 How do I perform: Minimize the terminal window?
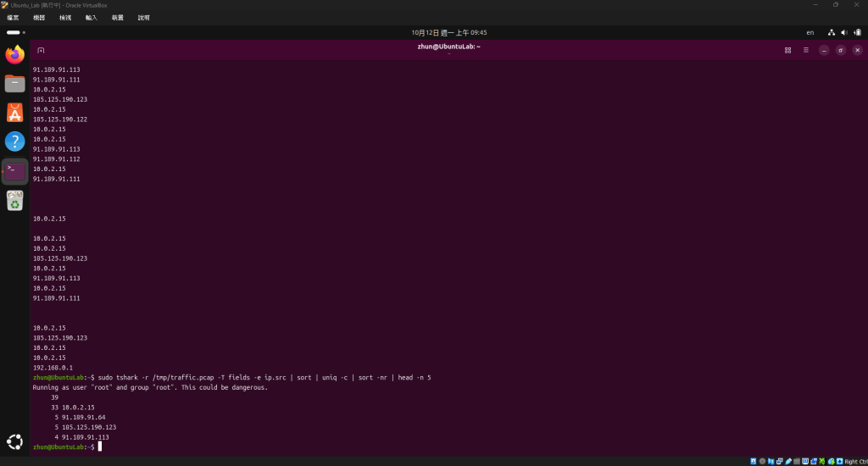(x=824, y=50)
